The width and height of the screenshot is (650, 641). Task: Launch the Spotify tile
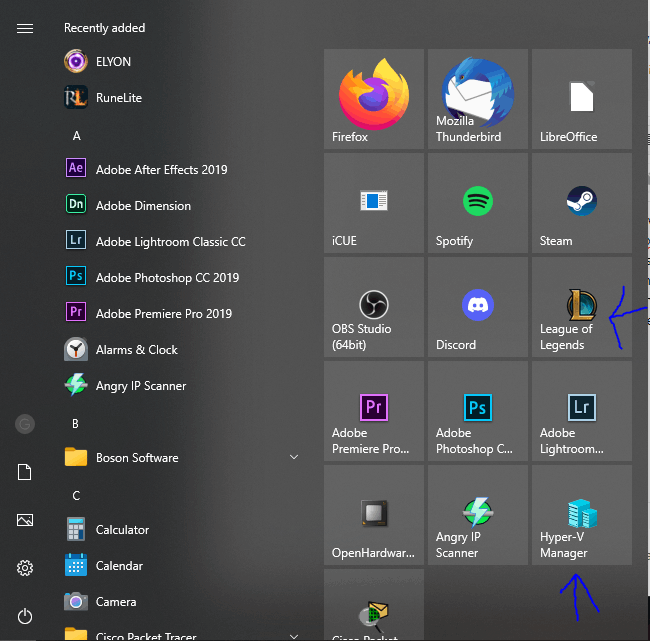coord(478,203)
